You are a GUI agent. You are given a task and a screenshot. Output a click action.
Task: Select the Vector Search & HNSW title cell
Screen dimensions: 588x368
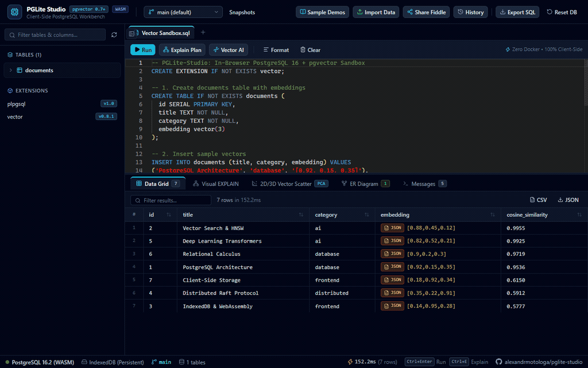click(243, 228)
